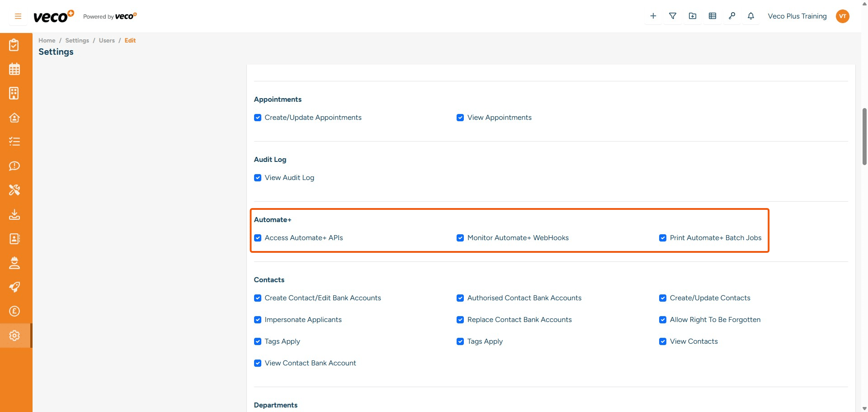
Task: Go to Users breadcrumb link
Action: pyautogui.click(x=107, y=40)
